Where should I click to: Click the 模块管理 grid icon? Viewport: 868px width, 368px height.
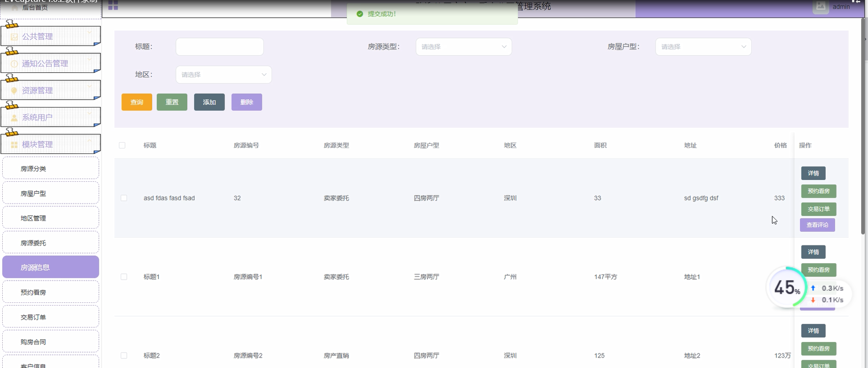(x=14, y=144)
